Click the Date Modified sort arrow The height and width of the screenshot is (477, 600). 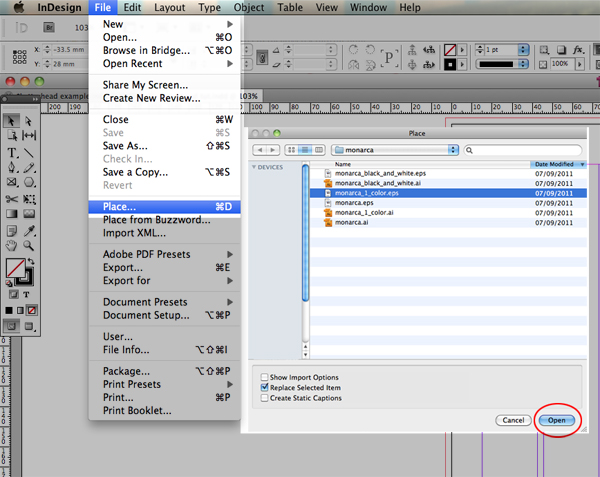point(582,164)
